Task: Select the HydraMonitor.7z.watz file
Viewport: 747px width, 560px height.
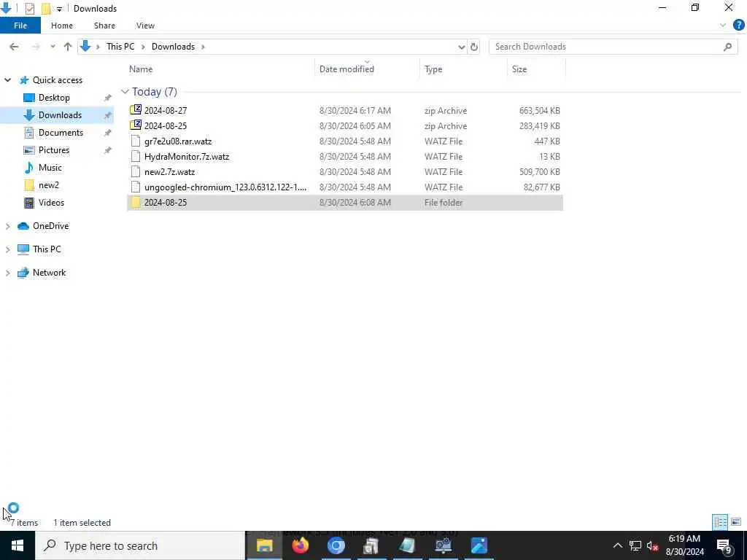Action: point(345,156)
